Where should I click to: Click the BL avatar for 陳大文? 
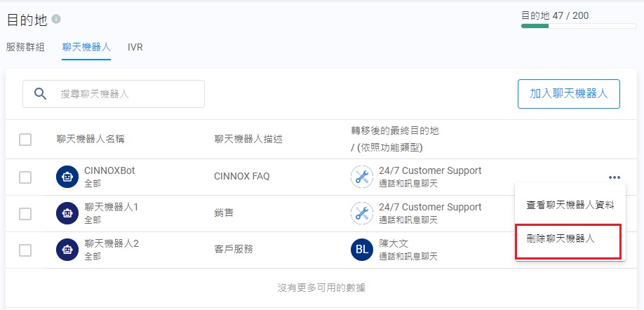[x=362, y=250]
